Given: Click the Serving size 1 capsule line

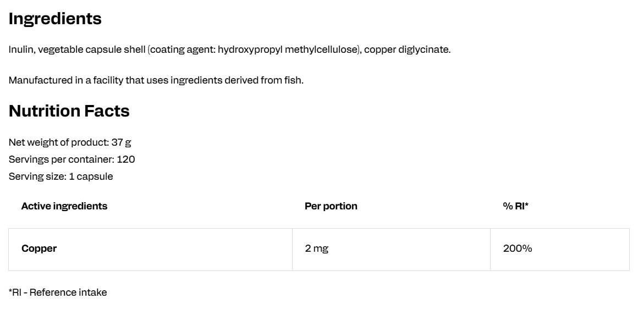Looking at the screenshot, I should pyautogui.click(x=61, y=176).
